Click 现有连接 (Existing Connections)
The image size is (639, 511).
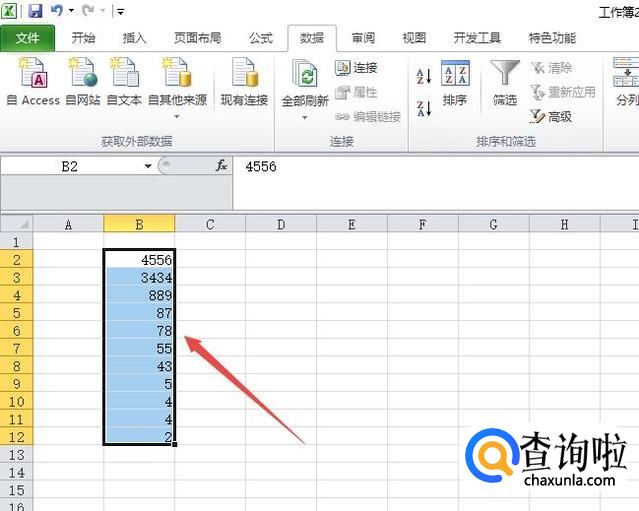(244, 81)
